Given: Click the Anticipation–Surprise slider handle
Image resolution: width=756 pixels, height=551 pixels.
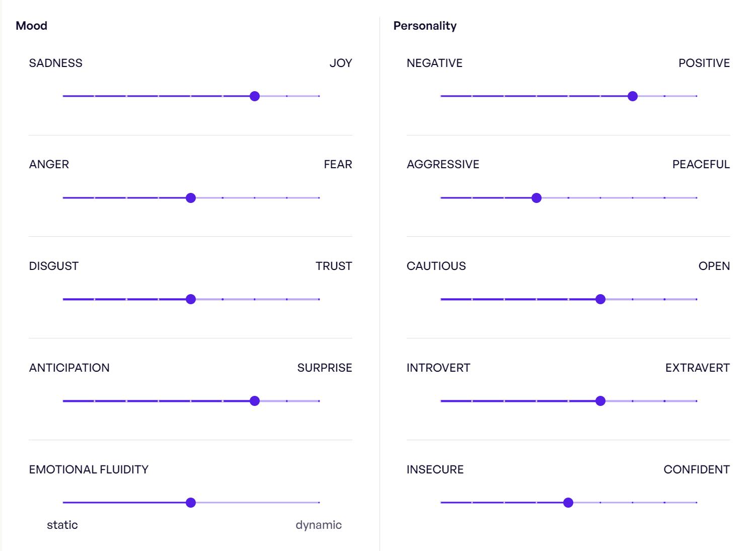Looking at the screenshot, I should 255,401.
